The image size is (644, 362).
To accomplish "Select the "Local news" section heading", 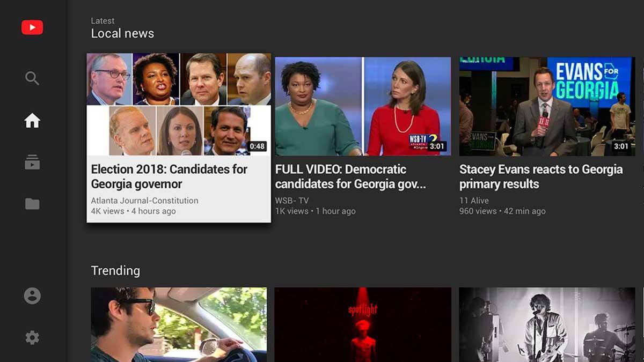I will pos(122,33).
